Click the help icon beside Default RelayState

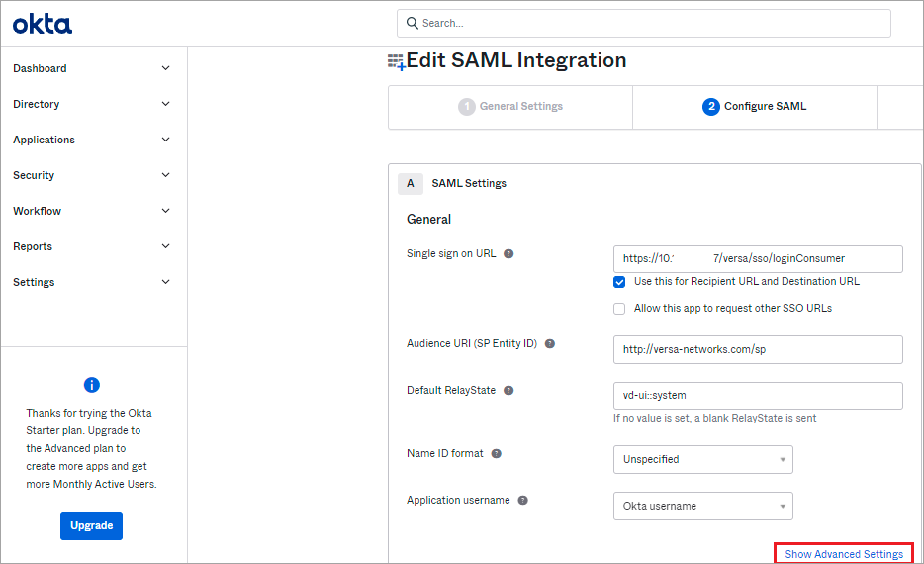pos(508,391)
